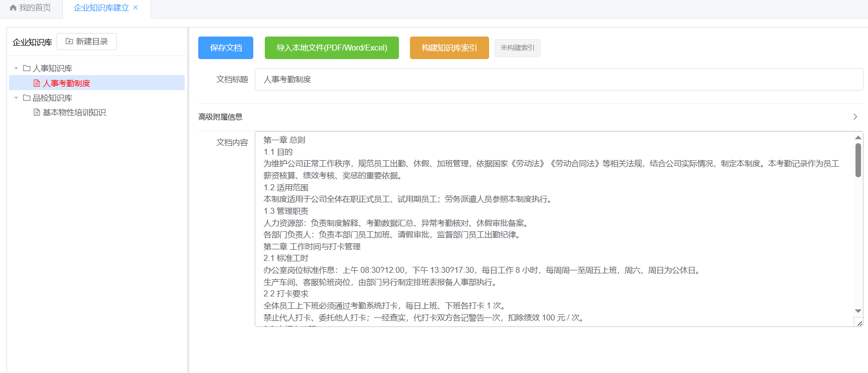868x373 pixels.
Task: Switch to the 我的首页 tab
Action: pyautogui.click(x=31, y=8)
